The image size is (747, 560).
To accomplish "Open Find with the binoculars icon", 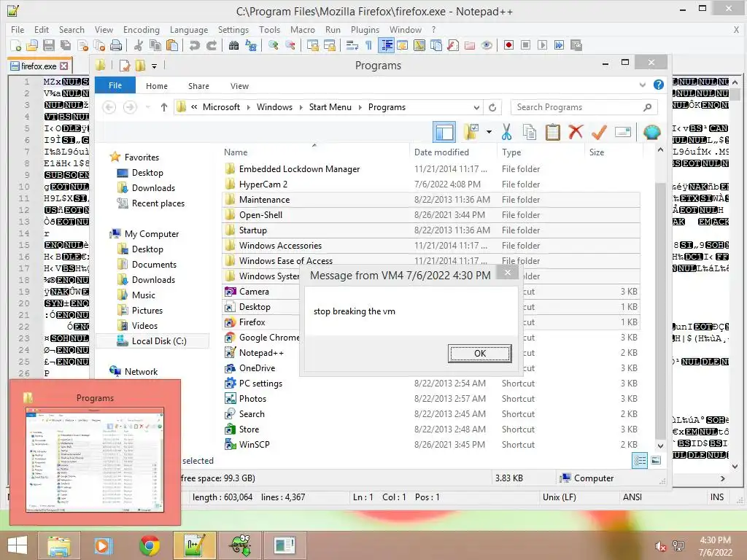I will 234,45.
